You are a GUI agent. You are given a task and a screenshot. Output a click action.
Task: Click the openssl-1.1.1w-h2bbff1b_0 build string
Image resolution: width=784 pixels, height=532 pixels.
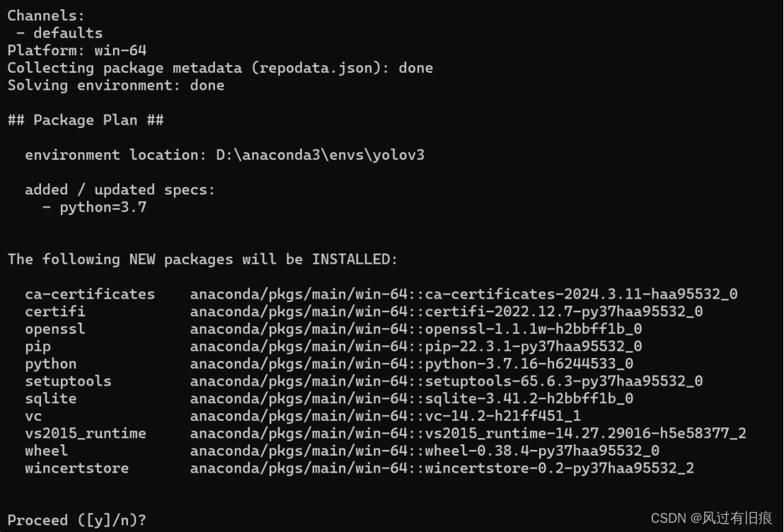tap(534, 329)
